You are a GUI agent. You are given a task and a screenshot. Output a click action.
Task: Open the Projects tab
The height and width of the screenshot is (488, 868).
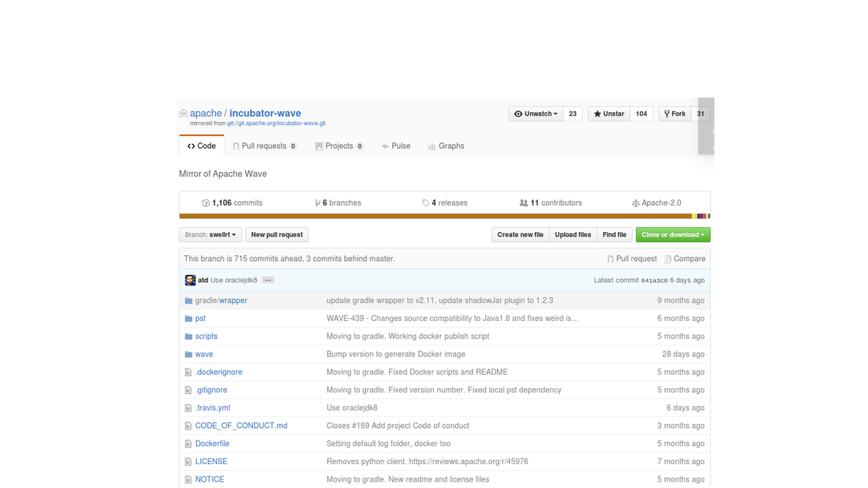click(339, 146)
